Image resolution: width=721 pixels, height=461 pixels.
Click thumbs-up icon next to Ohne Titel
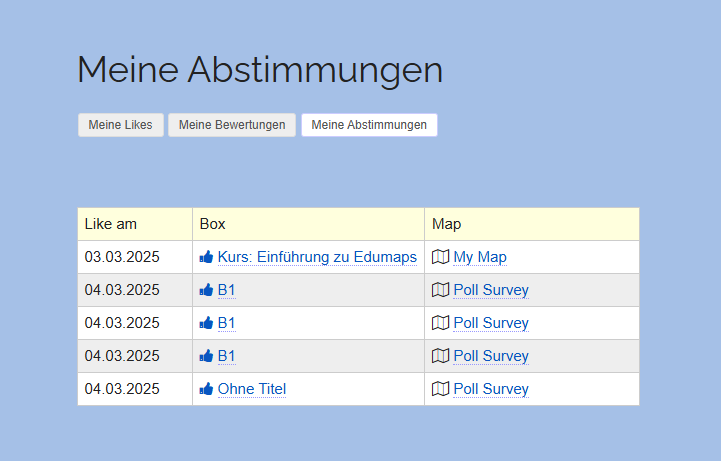point(206,389)
